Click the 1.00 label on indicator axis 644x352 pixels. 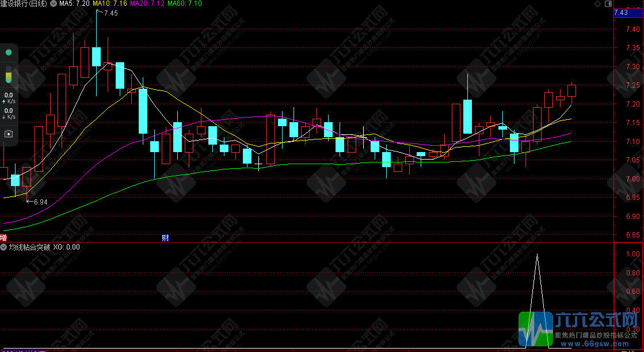point(633,254)
